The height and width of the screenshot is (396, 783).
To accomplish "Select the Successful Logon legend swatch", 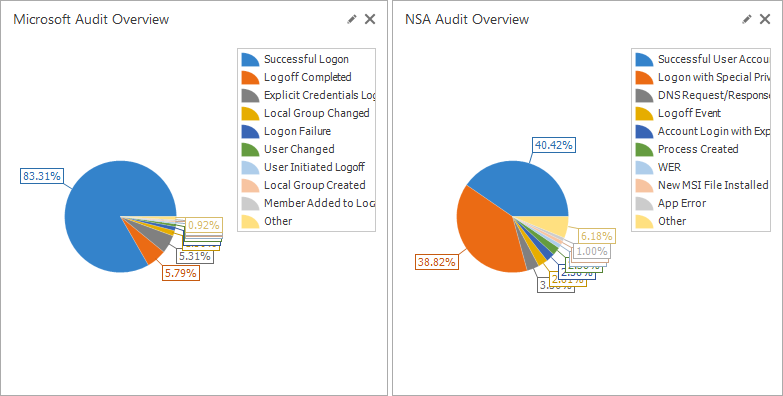I will (251, 59).
